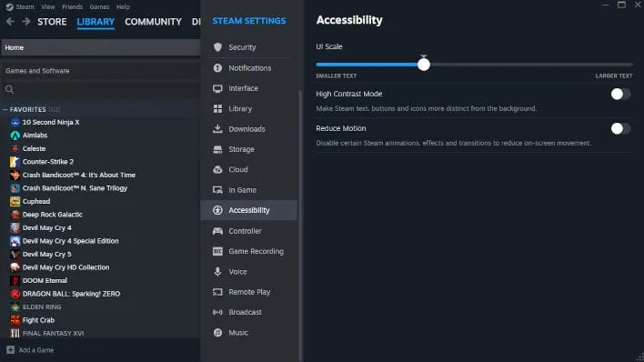Click the Steam logo icon
Viewport: 644px width, 362px height.
9,7
